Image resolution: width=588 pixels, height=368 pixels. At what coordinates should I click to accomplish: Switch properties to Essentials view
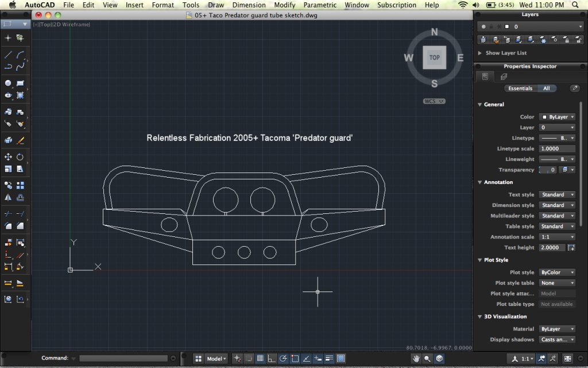pos(520,88)
